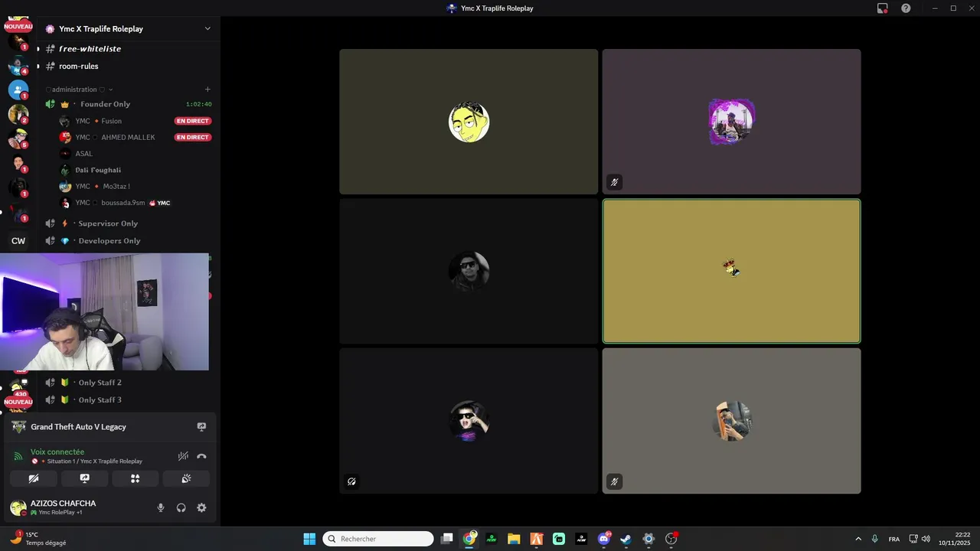The height and width of the screenshot is (551, 980).
Task: Mute microphone next to AZIZOS CHAFCHA
Action: 161,507
